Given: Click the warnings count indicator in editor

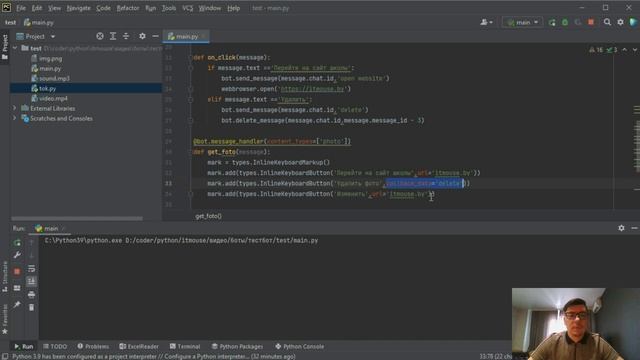Looking at the screenshot, I should 596,50.
